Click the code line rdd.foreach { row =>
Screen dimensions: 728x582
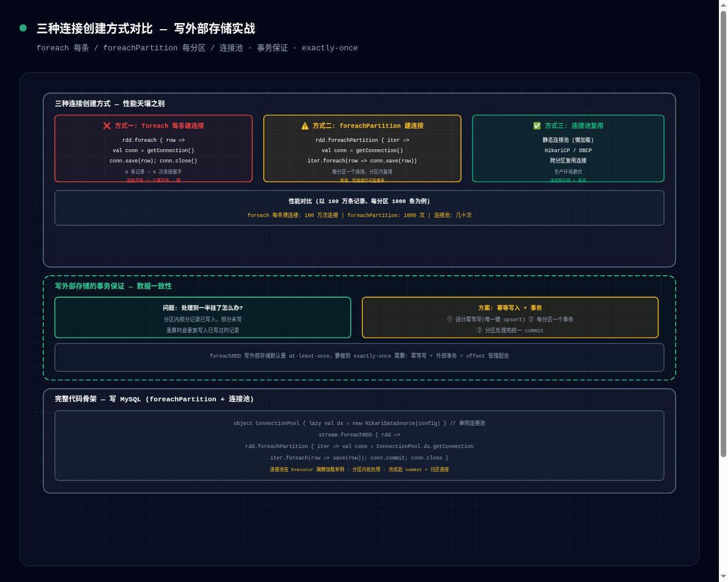tap(153, 141)
